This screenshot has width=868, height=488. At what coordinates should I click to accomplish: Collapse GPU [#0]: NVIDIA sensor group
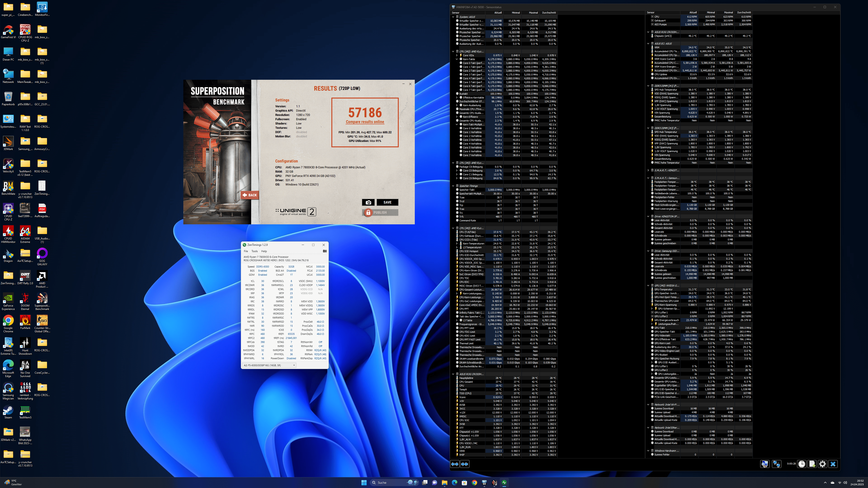(x=648, y=286)
